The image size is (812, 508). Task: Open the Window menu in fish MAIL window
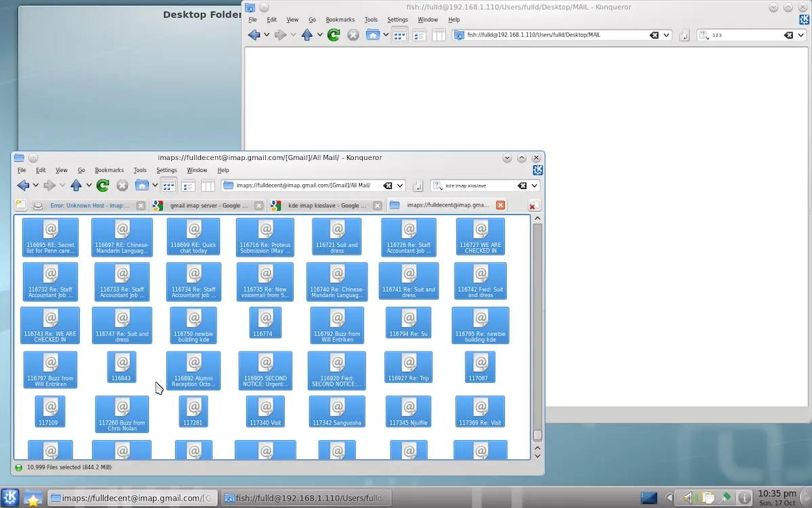point(428,20)
